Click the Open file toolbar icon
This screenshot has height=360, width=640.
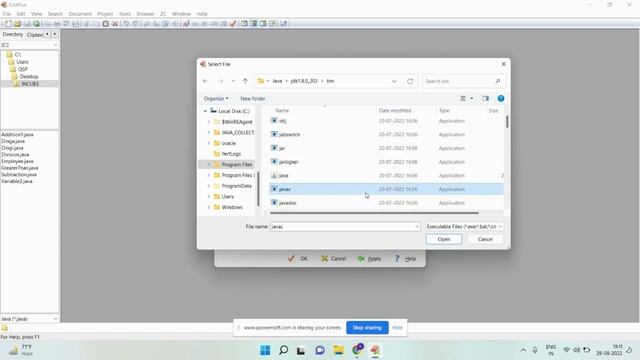tap(17, 24)
